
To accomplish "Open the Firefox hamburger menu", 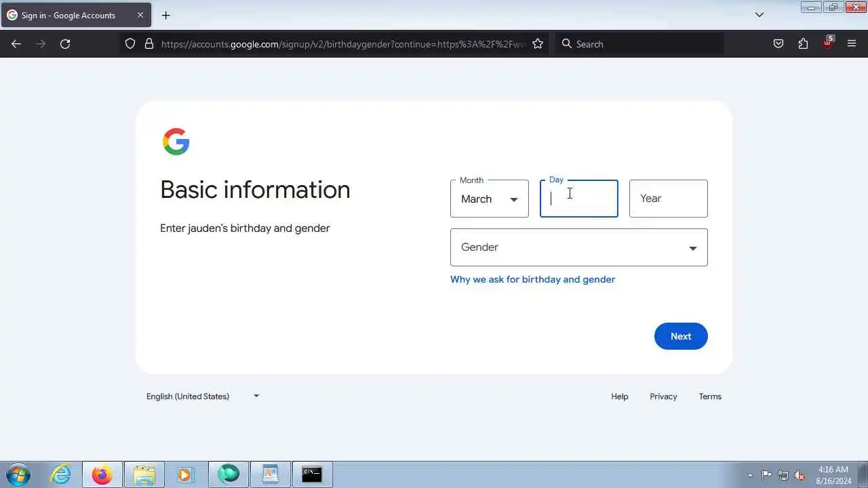I will (852, 44).
